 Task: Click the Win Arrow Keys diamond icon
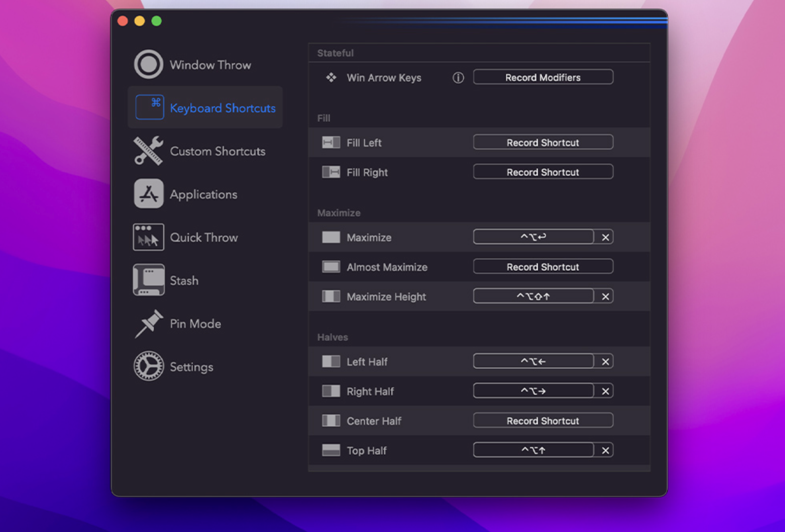coord(331,78)
